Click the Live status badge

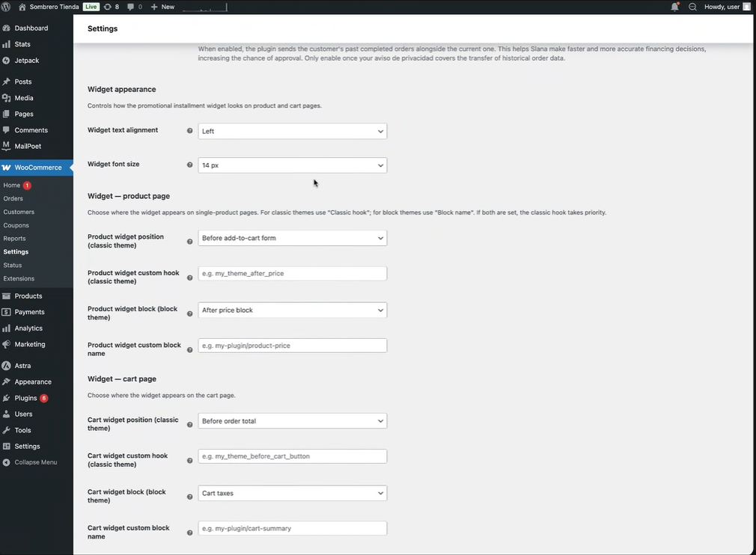tap(91, 7)
